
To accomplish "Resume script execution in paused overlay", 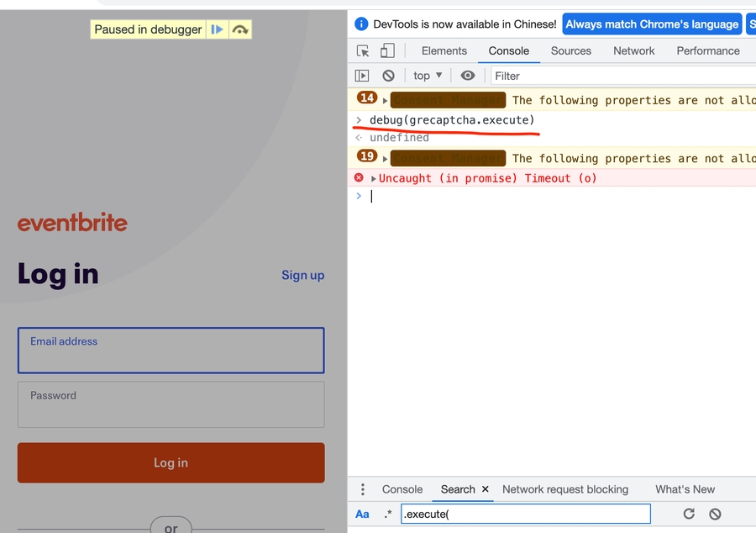I will 217,29.
